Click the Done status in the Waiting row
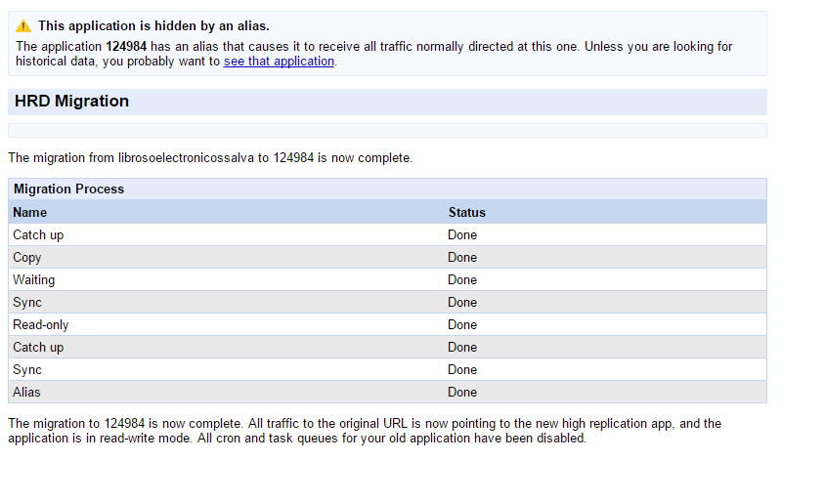The height and width of the screenshot is (504, 824). 462,280
